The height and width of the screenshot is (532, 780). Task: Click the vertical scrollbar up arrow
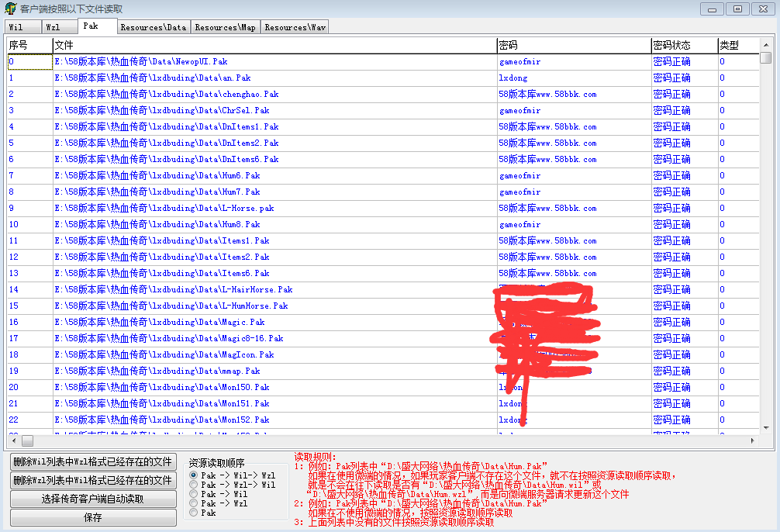[x=765, y=45]
